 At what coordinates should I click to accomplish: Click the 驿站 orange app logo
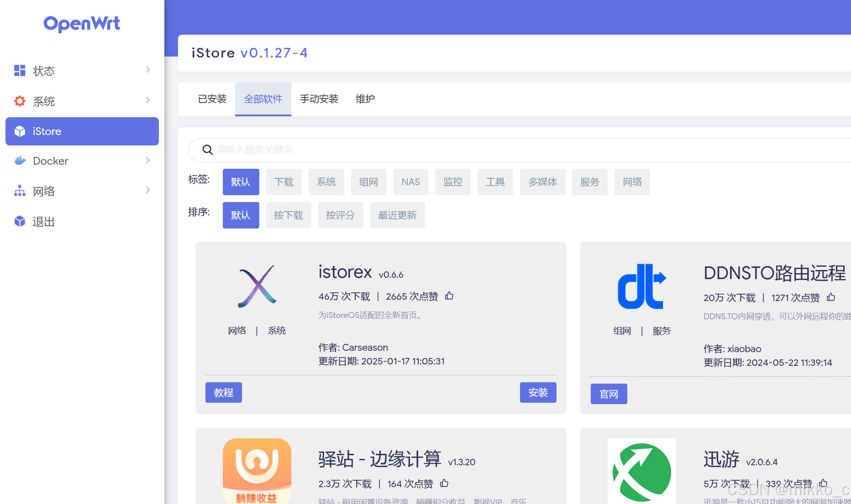(257, 471)
